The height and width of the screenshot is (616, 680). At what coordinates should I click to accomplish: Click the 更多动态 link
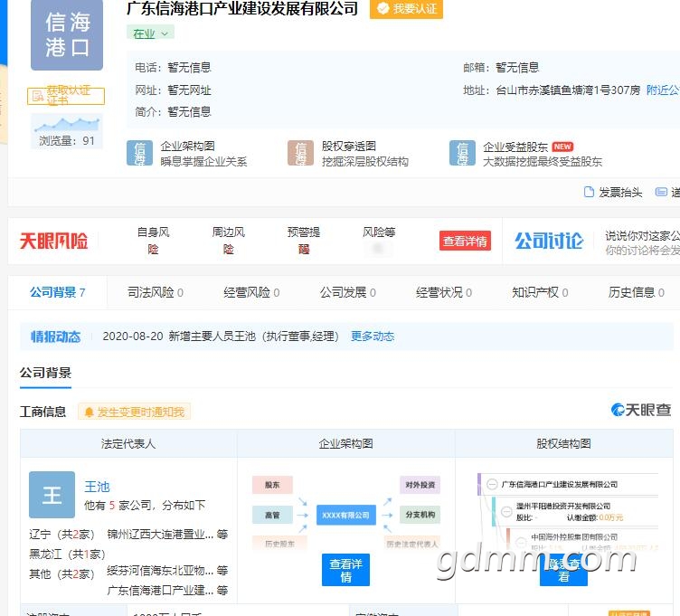click(373, 336)
